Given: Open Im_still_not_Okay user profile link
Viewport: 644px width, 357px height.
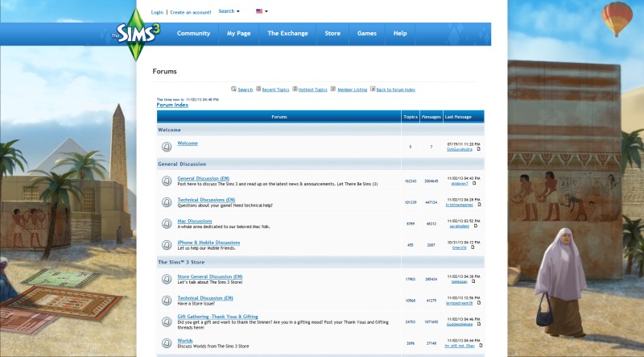Looking at the screenshot, I should (x=460, y=346).
